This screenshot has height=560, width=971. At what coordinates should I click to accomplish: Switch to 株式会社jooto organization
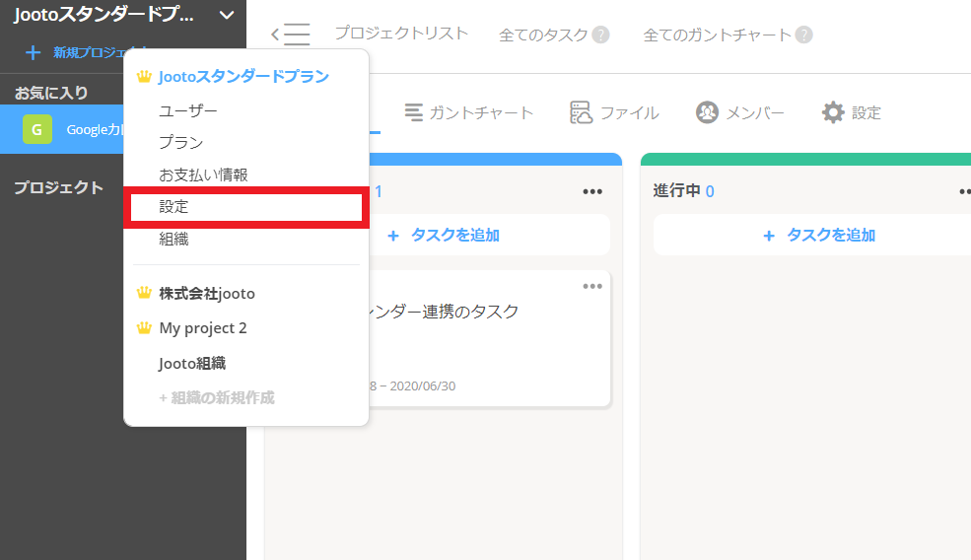tap(207, 294)
